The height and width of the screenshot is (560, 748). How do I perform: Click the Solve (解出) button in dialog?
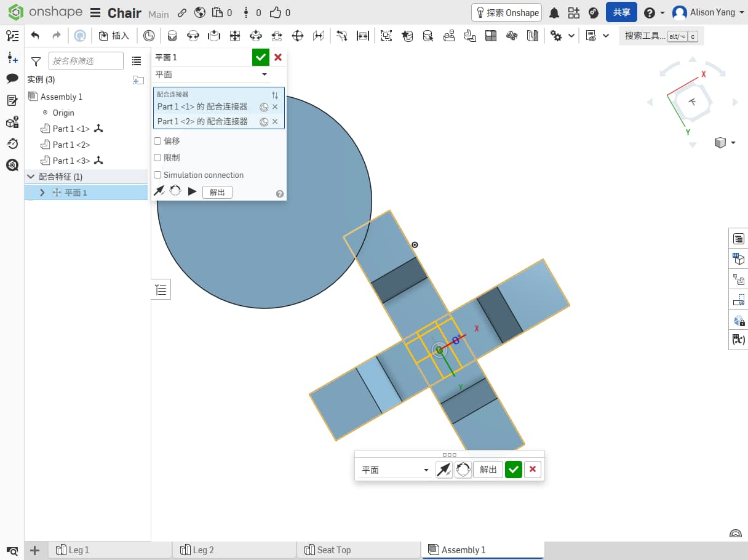tap(217, 192)
